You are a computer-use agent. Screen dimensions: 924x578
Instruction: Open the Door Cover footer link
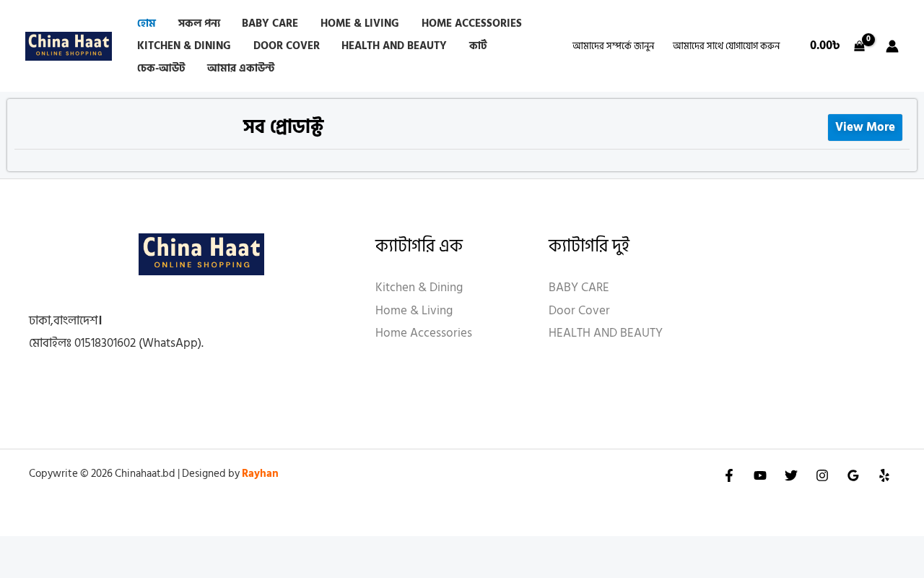[579, 311]
